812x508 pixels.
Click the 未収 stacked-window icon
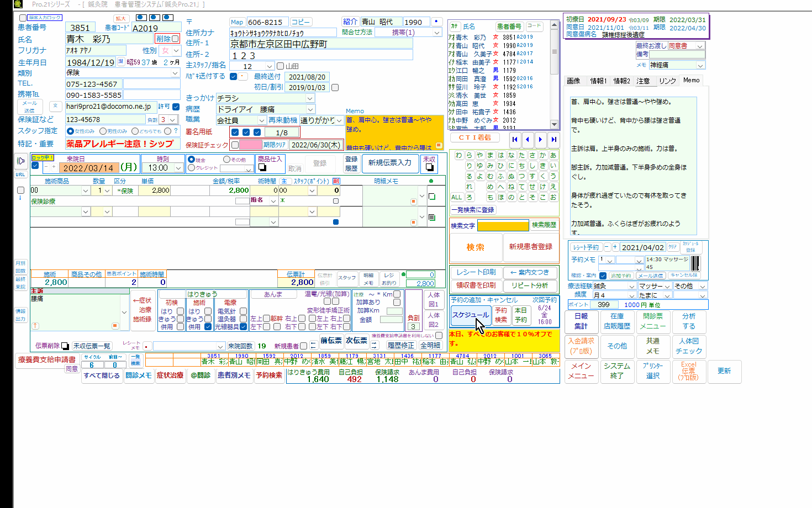(x=429, y=167)
